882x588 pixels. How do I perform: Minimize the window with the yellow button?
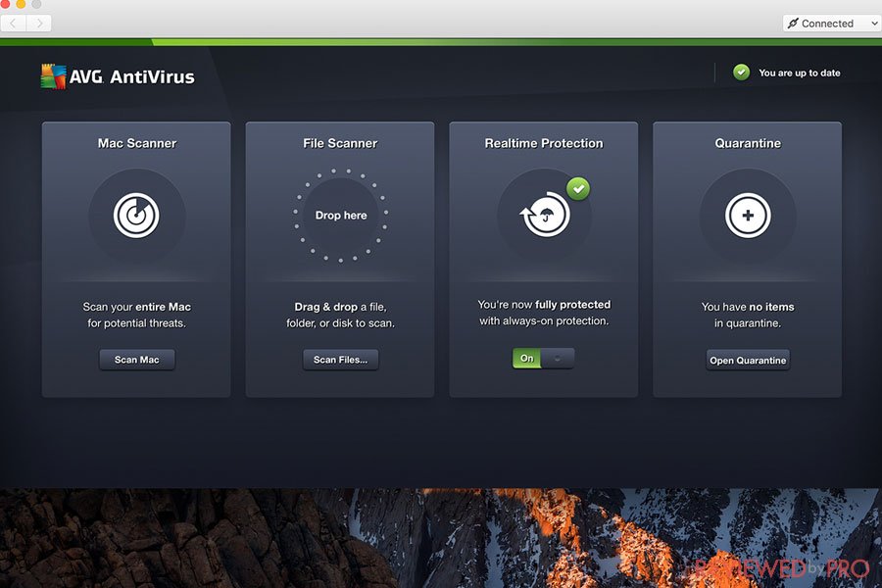click(x=21, y=3)
